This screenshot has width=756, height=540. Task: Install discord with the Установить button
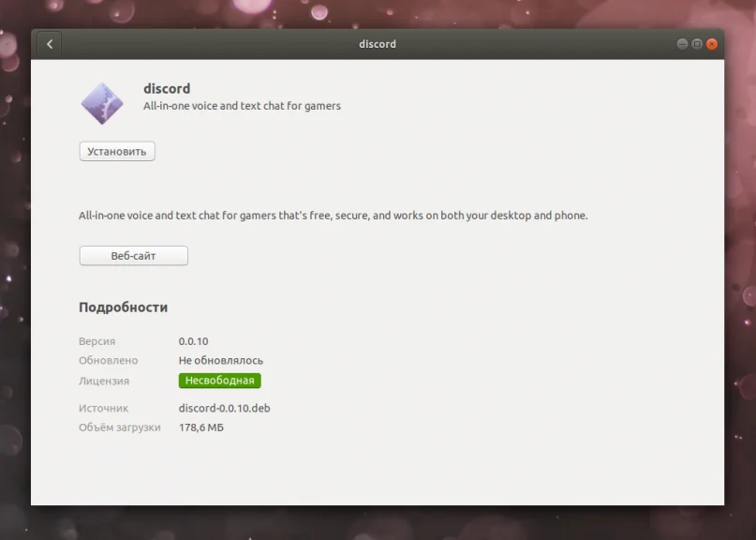pos(117,152)
